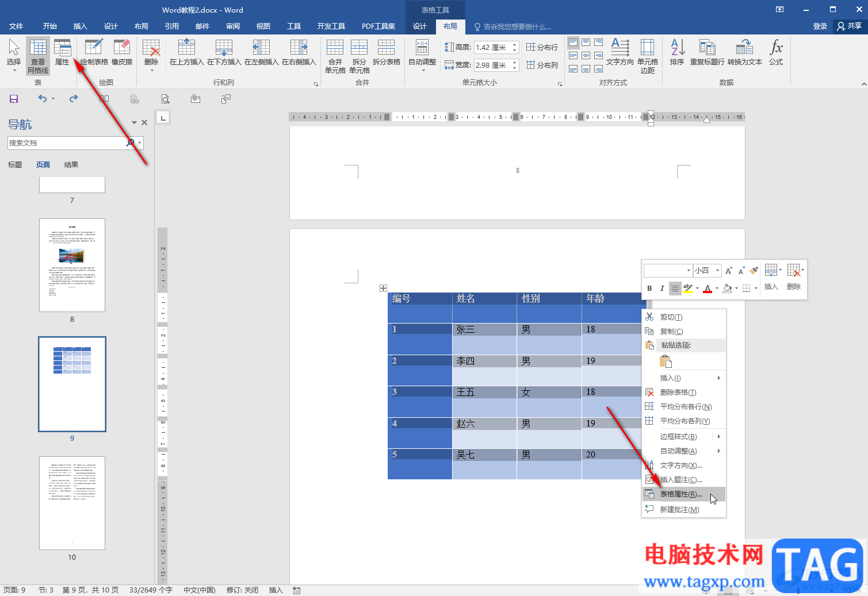Viewport: 868px width, 596px height.
Task: Select page 10 thumbnail
Action: coord(72,503)
